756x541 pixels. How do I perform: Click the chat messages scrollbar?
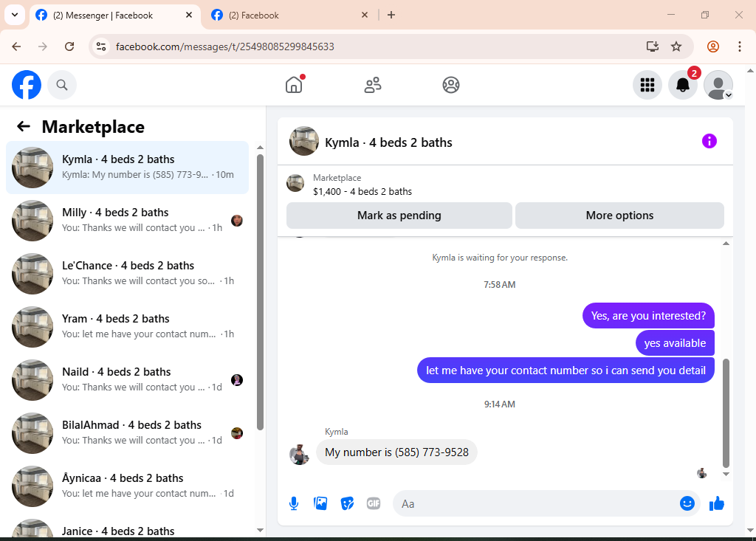coord(726,413)
